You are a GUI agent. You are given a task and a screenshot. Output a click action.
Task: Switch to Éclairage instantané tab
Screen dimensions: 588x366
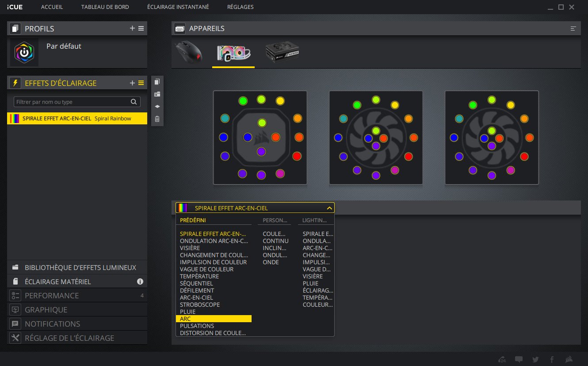click(x=178, y=7)
